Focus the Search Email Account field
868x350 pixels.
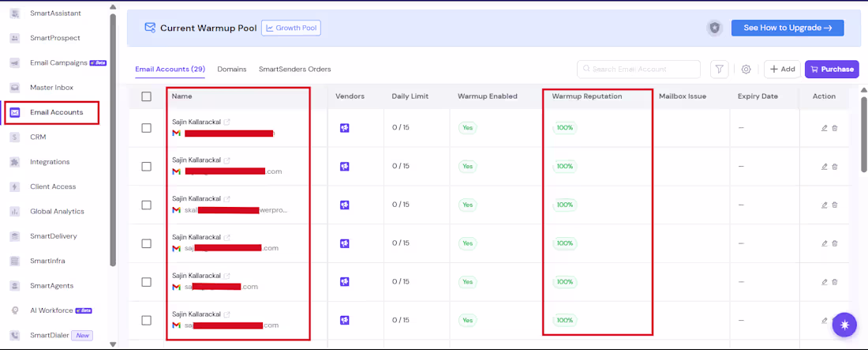(x=639, y=70)
